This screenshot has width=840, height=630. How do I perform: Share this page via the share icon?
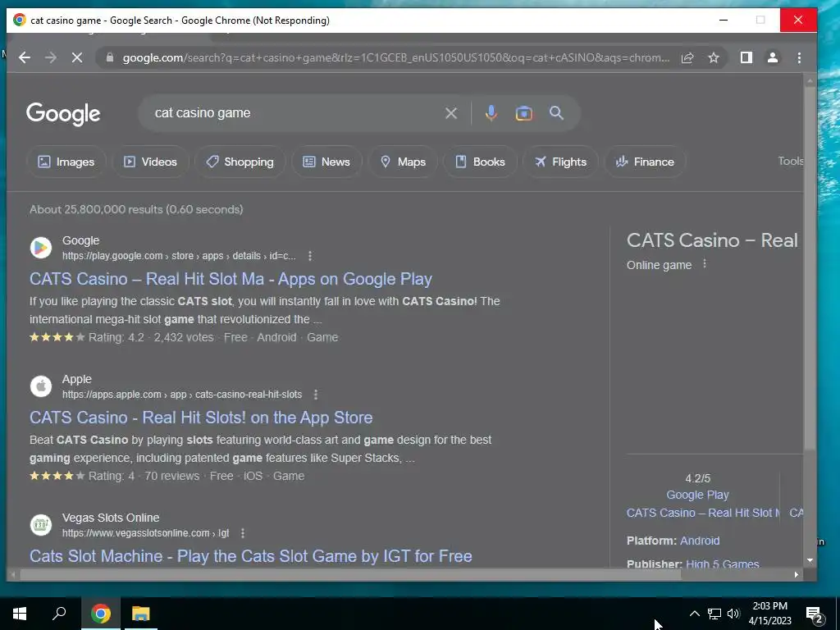coord(687,58)
